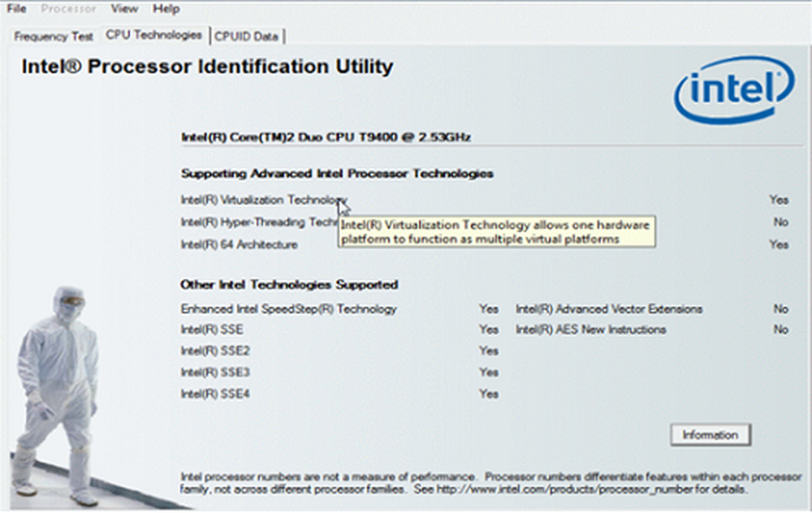Click the Information button
Image resolution: width=812 pixels, height=513 pixels.
click(x=710, y=435)
